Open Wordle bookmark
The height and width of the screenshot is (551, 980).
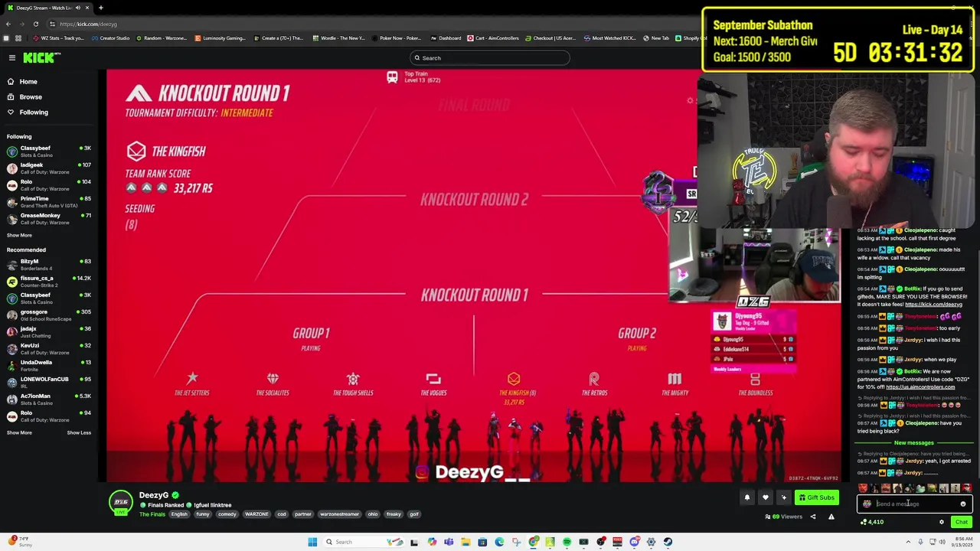pos(338,38)
